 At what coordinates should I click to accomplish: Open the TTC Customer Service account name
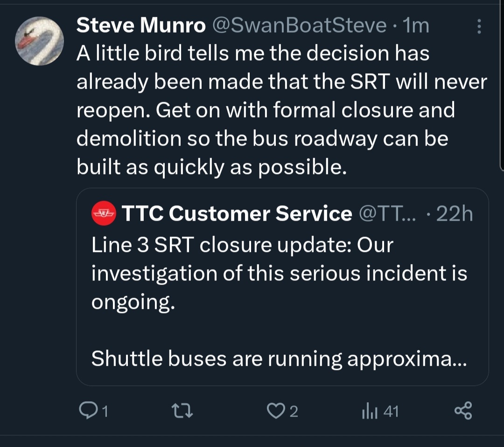(237, 213)
